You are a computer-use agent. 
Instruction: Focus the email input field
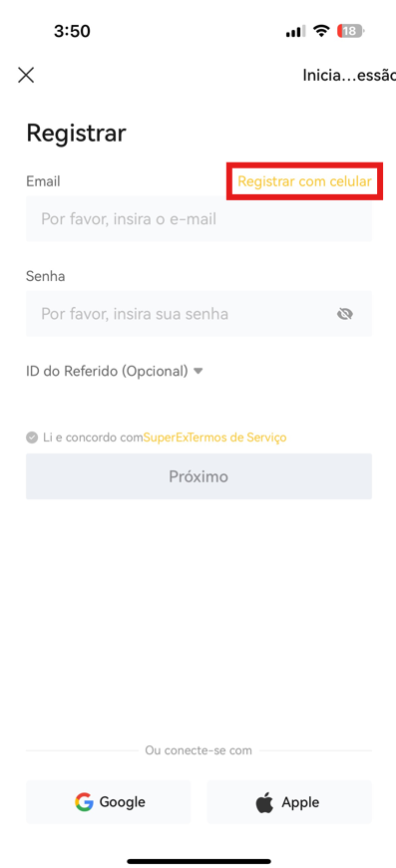pos(198,219)
